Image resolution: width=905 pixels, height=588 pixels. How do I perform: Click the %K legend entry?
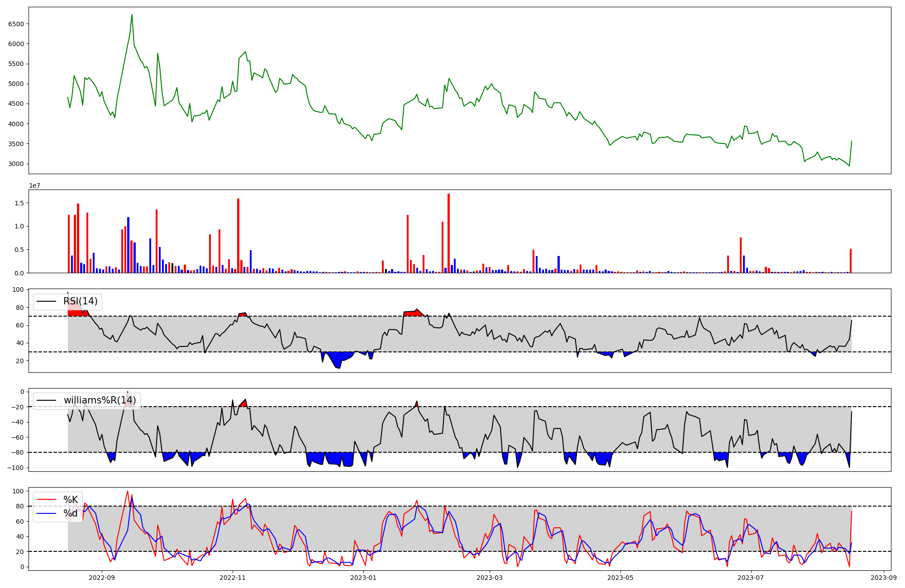point(71,499)
